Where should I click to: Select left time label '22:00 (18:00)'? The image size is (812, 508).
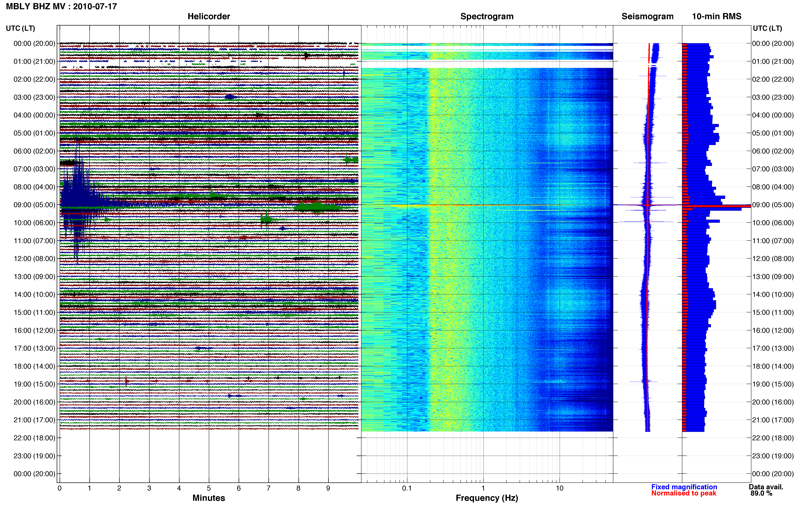pyautogui.click(x=34, y=438)
